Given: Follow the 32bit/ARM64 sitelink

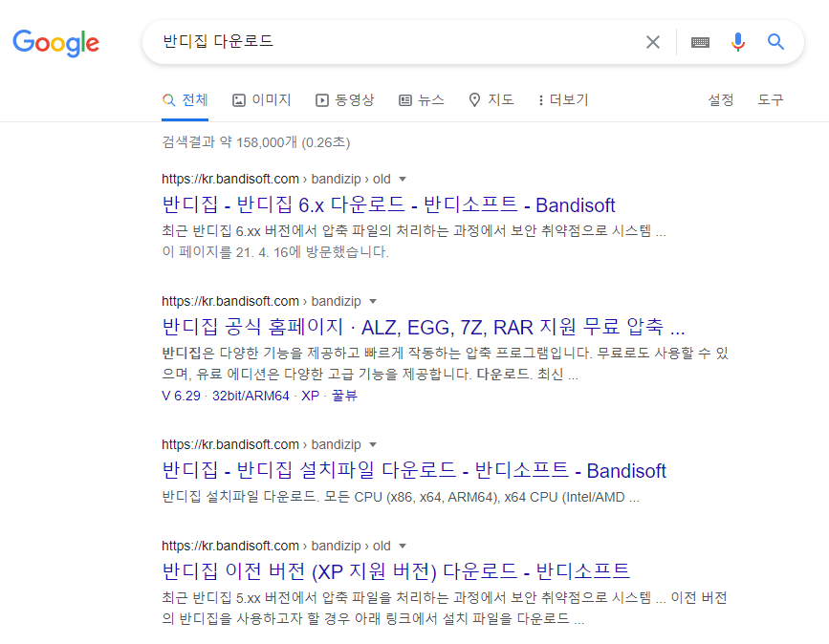Looking at the screenshot, I should (251, 396).
